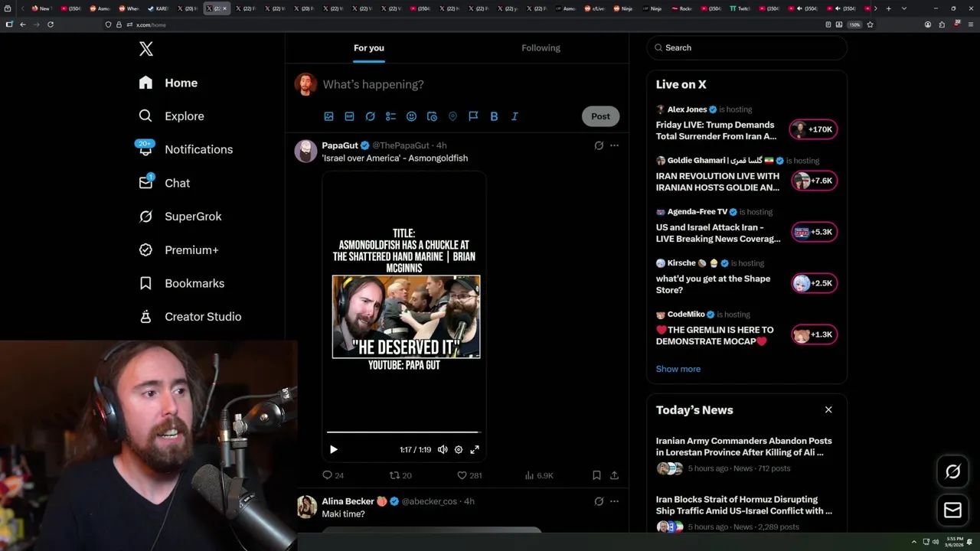
Task: Open the browser tab list dropdown
Action: click(904, 8)
